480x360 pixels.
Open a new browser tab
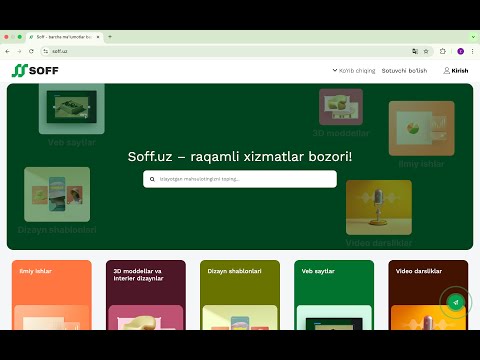pos(110,37)
